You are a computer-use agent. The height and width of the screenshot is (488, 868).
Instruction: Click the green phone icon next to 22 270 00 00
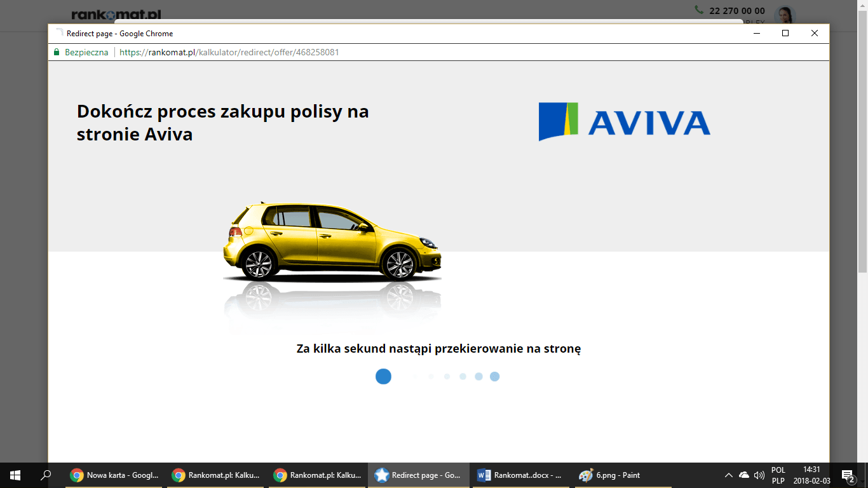698,10
